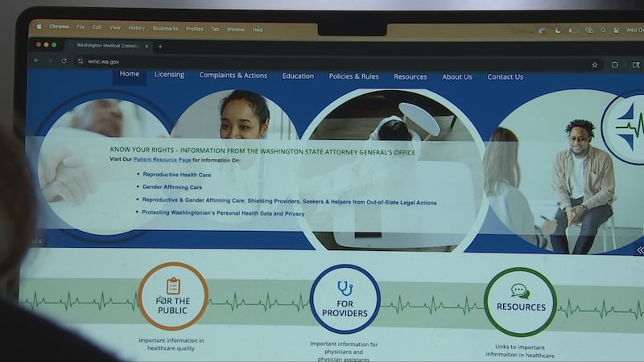
Task: Open the Profiles menu
Action: pyautogui.click(x=194, y=29)
